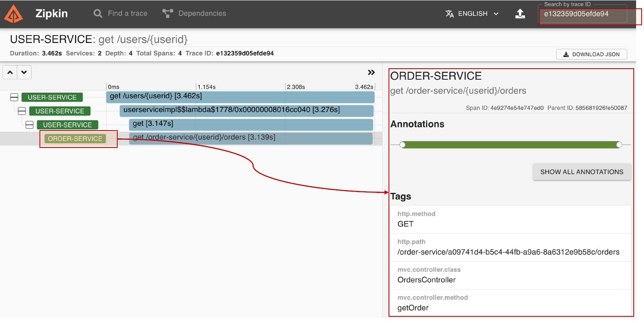Image resolution: width=644 pixels, height=323 pixels.
Task: Click the get /order-service/{userid}/orders span bar
Action: [x=251, y=138]
